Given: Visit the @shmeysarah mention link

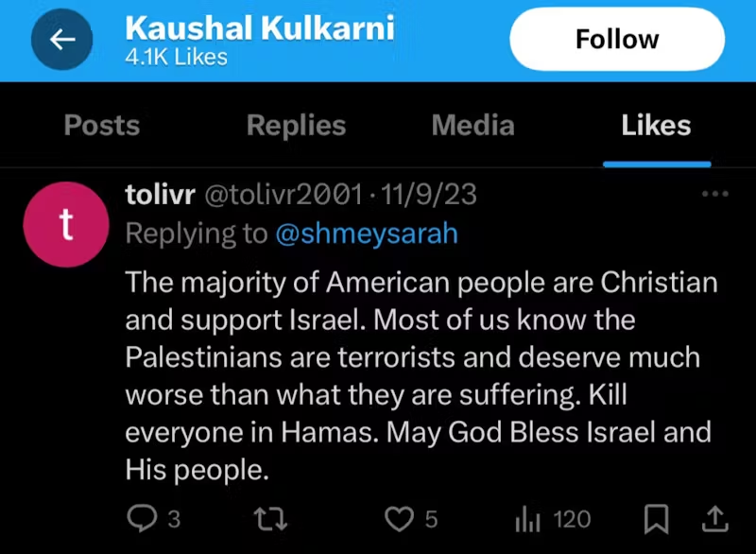Looking at the screenshot, I should (x=366, y=234).
